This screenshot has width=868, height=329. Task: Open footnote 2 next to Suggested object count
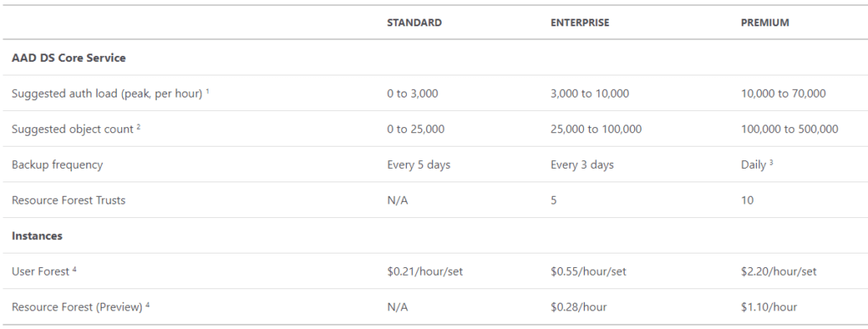click(138, 126)
